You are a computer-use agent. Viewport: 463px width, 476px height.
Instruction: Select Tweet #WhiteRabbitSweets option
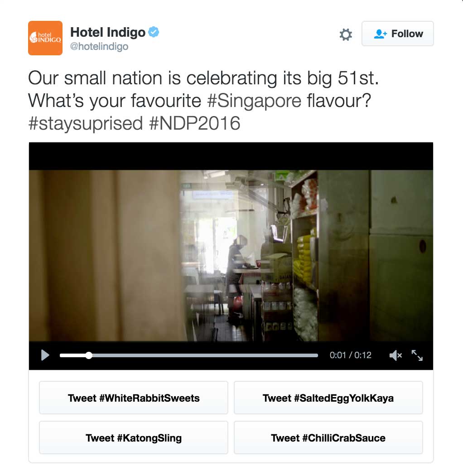(x=134, y=398)
